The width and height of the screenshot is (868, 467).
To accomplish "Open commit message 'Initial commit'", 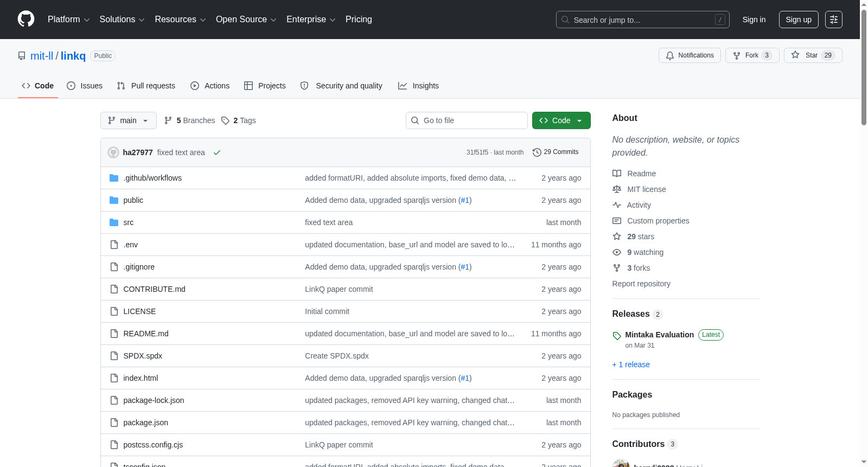I will pos(327,311).
